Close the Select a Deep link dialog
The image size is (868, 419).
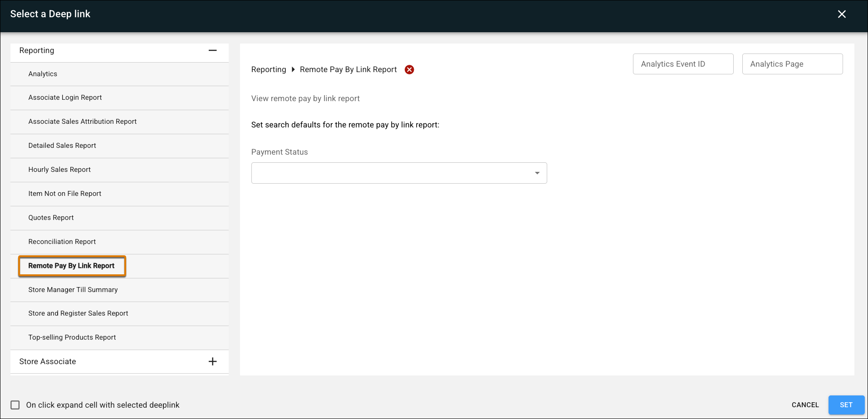[x=842, y=14]
